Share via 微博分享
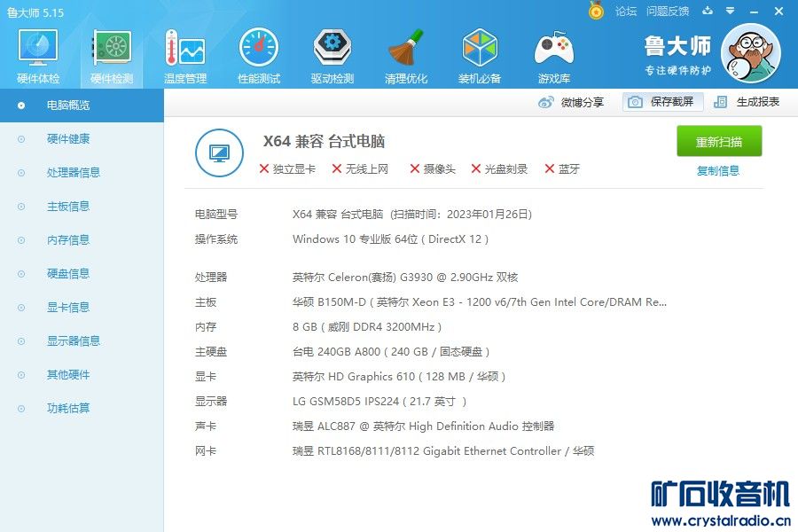798x532 pixels. coord(570,102)
